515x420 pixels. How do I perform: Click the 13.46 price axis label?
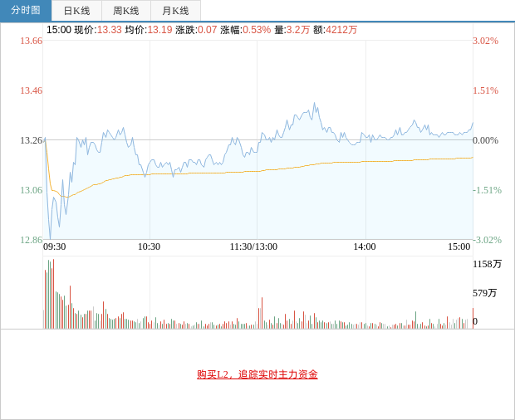[31, 90]
